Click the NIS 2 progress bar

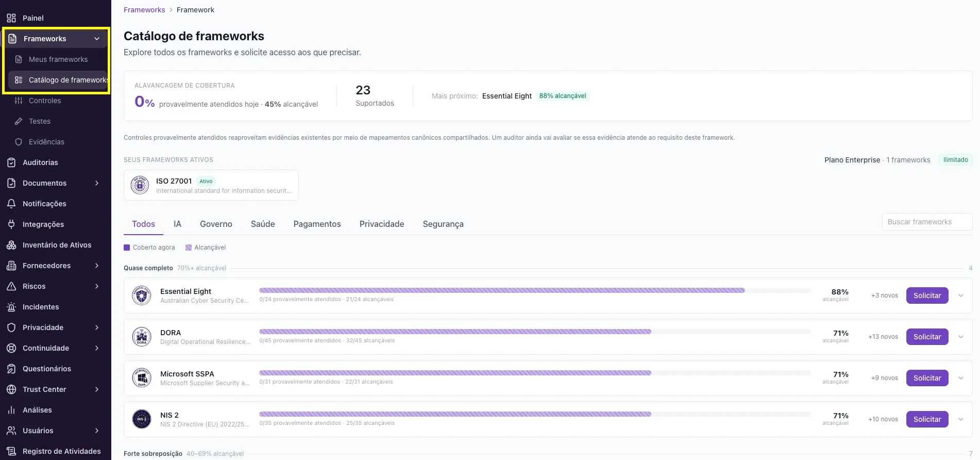pos(535,414)
